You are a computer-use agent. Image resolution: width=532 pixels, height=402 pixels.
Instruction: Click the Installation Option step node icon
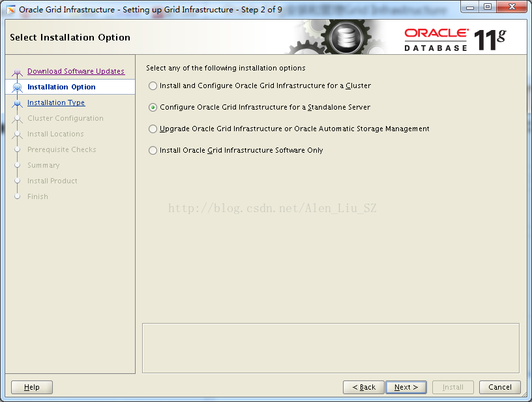click(18, 87)
